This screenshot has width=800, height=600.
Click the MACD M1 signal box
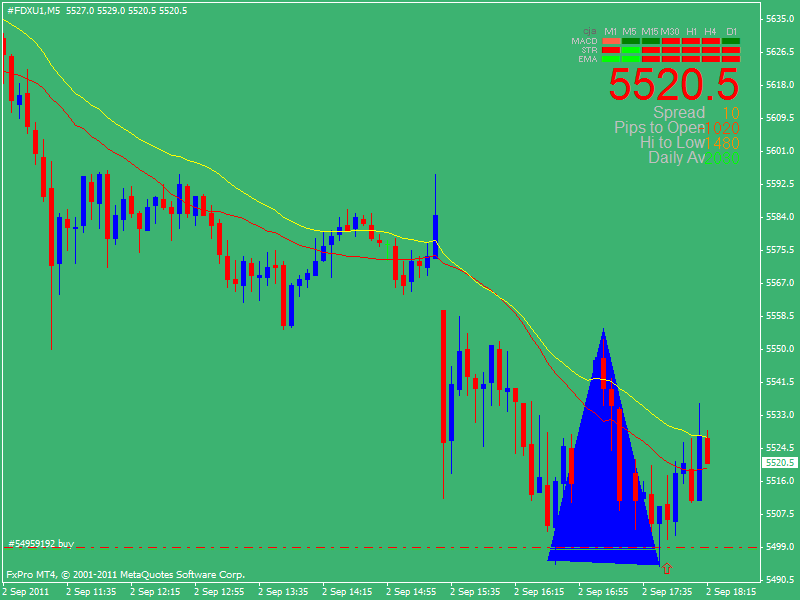coord(610,41)
